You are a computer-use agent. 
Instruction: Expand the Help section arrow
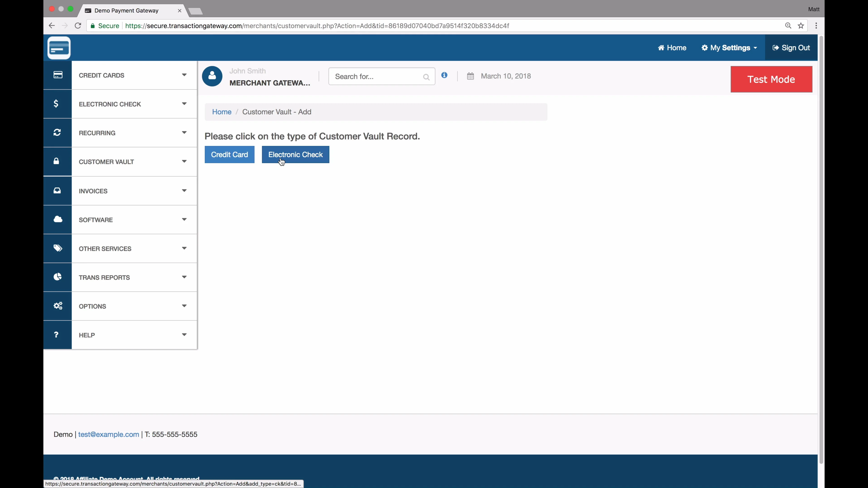184,334
